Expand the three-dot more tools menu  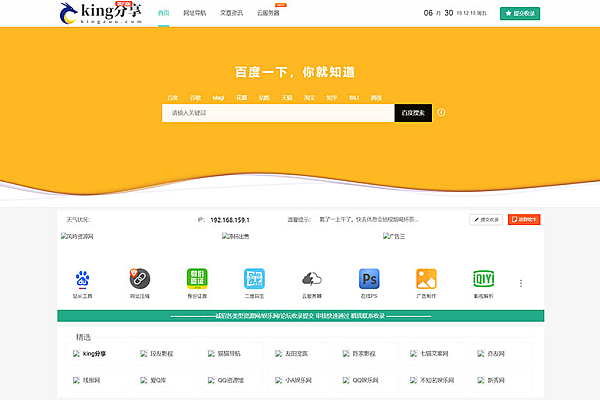521,283
